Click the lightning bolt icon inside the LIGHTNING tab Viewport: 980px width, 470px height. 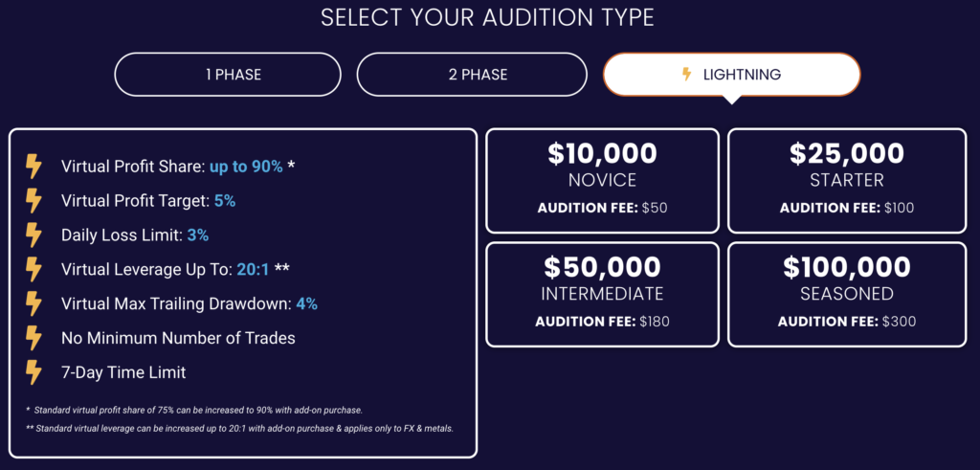point(686,75)
